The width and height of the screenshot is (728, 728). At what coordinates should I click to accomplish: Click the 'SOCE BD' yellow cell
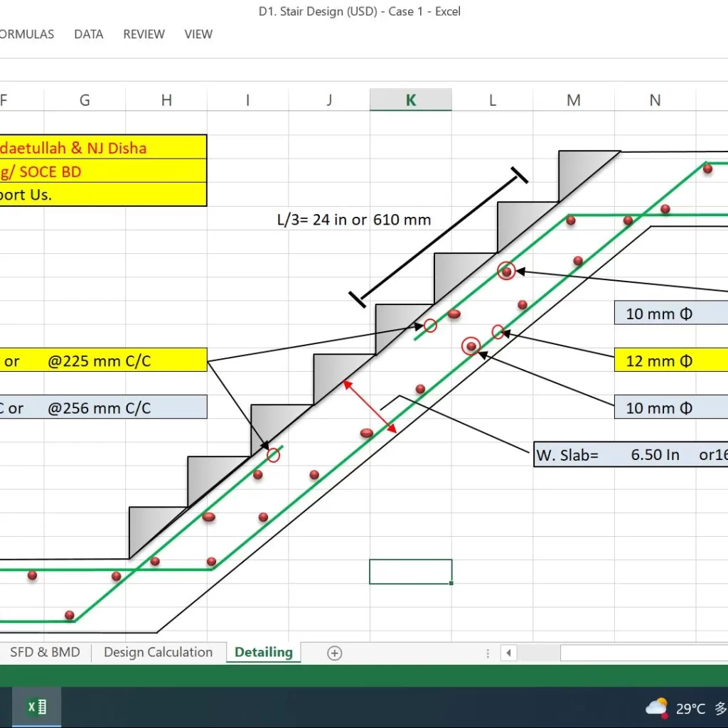click(103, 171)
